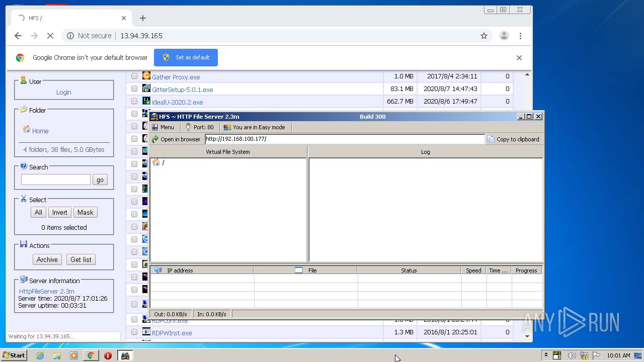Close the HFS / browser tab

(x=124, y=18)
